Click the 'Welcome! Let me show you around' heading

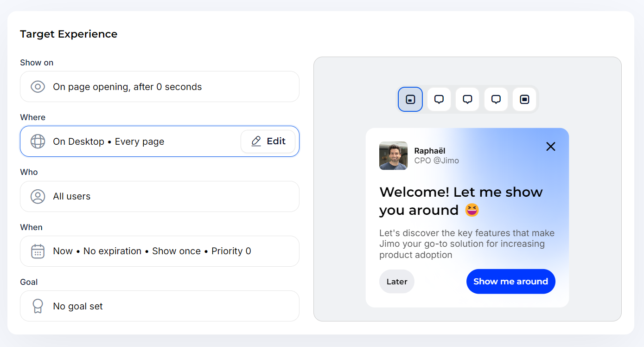[461, 201]
